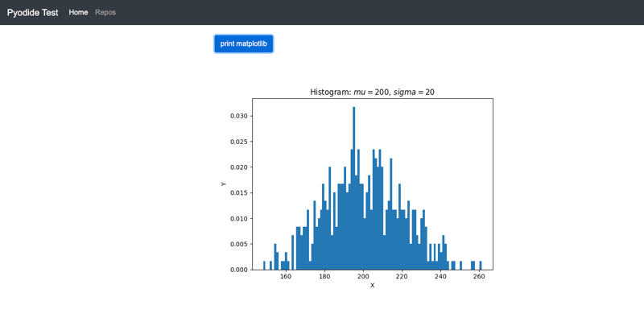Viewport: 644px width, 330px height.
Task: Click the histogram title text
Action: (x=372, y=92)
